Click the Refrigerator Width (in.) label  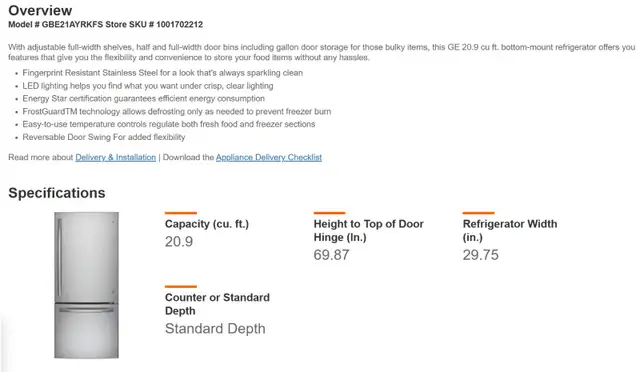tap(510, 231)
